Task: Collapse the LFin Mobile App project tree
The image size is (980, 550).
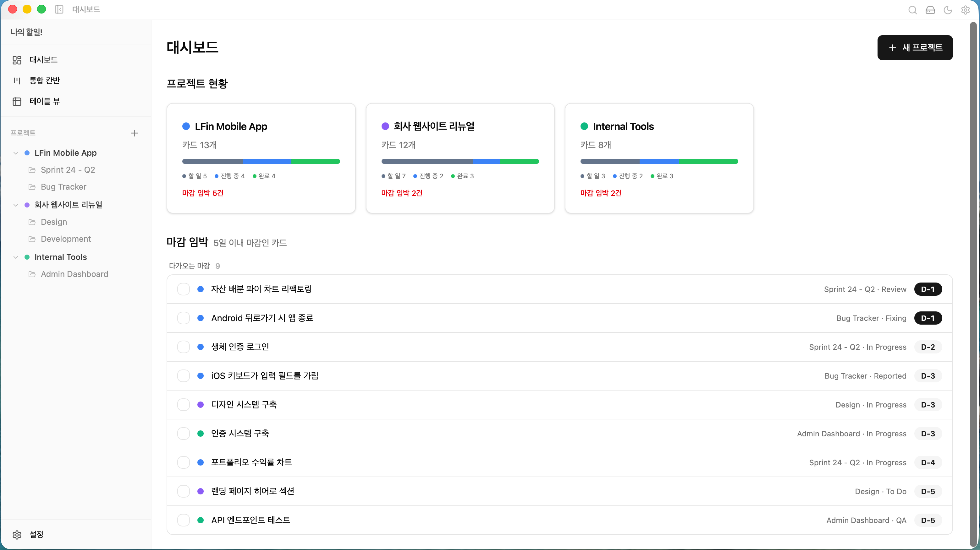Action: [x=16, y=153]
